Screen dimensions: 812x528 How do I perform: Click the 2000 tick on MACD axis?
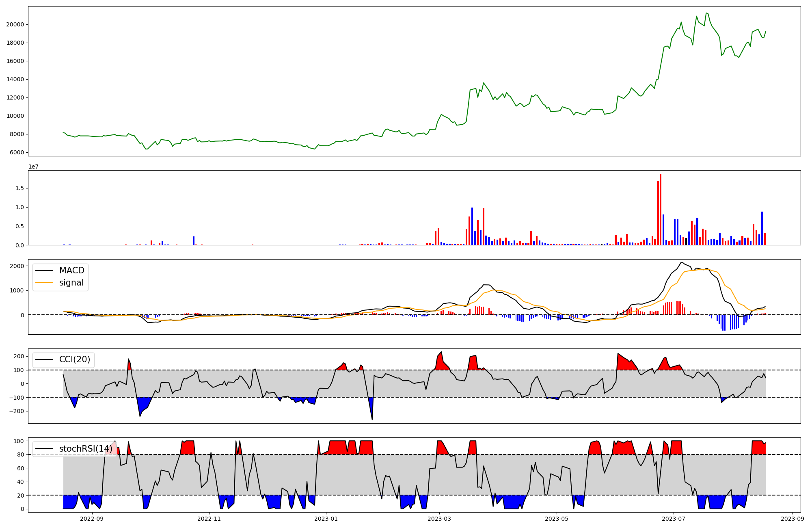click(17, 266)
